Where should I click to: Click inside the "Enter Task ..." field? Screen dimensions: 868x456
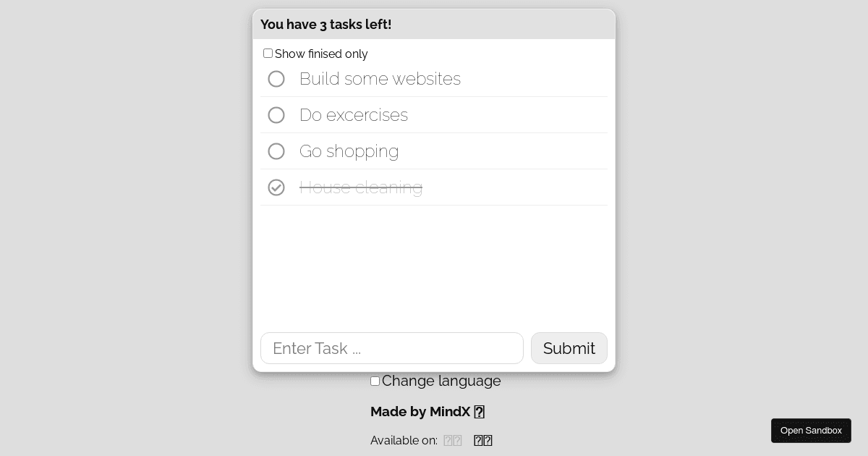click(x=392, y=348)
